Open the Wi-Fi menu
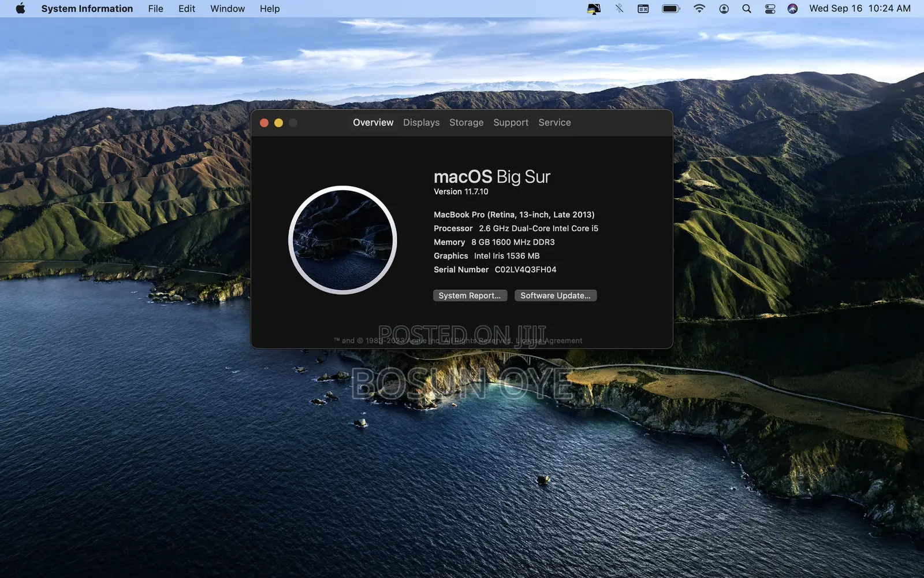This screenshot has width=924, height=578. 699,9
